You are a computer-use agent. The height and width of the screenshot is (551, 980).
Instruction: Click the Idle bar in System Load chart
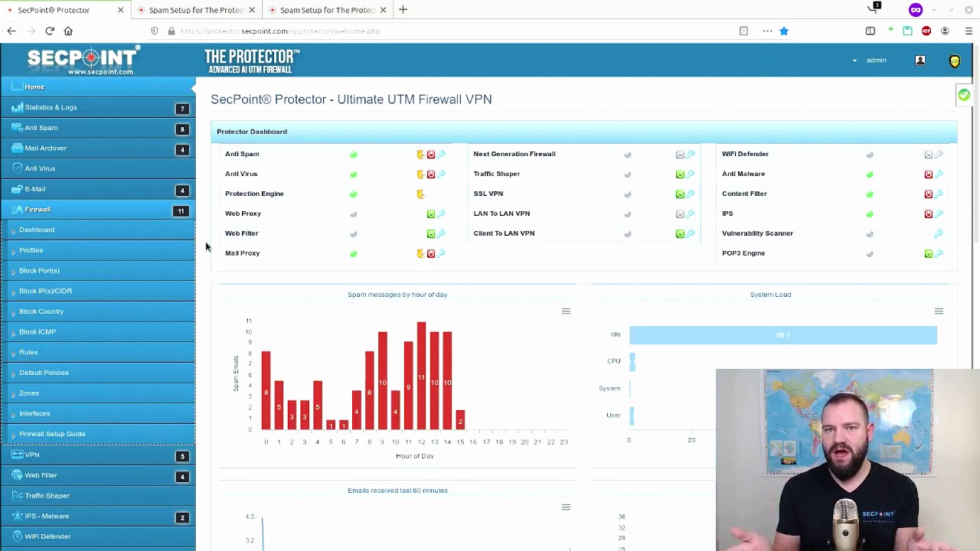[x=782, y=334]
